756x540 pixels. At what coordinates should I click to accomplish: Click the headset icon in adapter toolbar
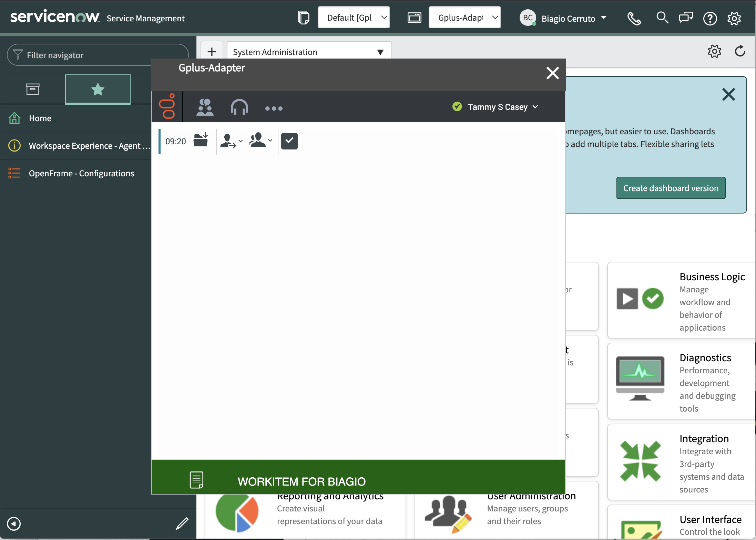(x=239, y=107)
